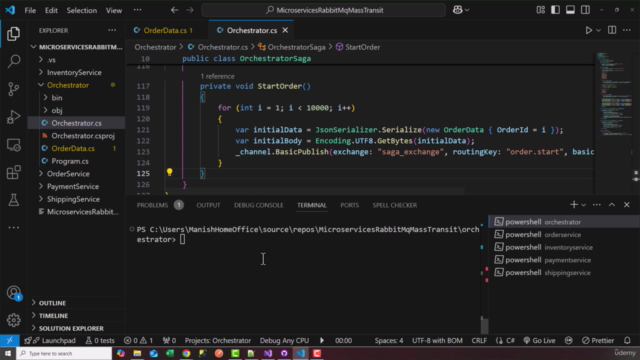Viewport: 640px width, 360px height.
Task: Open terminal panel more actions menu
Action: click(x=597, y=204)
